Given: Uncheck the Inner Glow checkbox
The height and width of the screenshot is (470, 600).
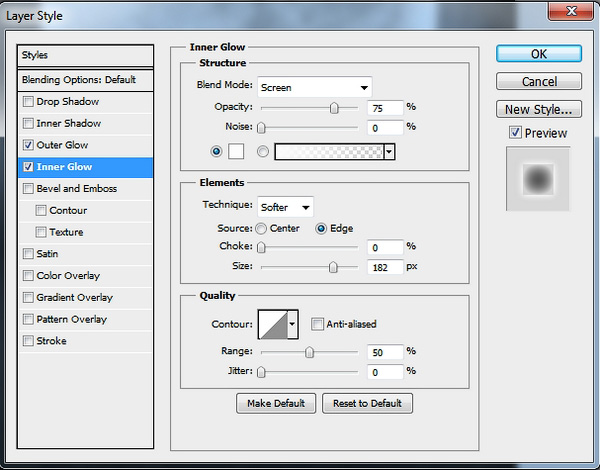Looking at the screenshot, I should click(28, 166).
